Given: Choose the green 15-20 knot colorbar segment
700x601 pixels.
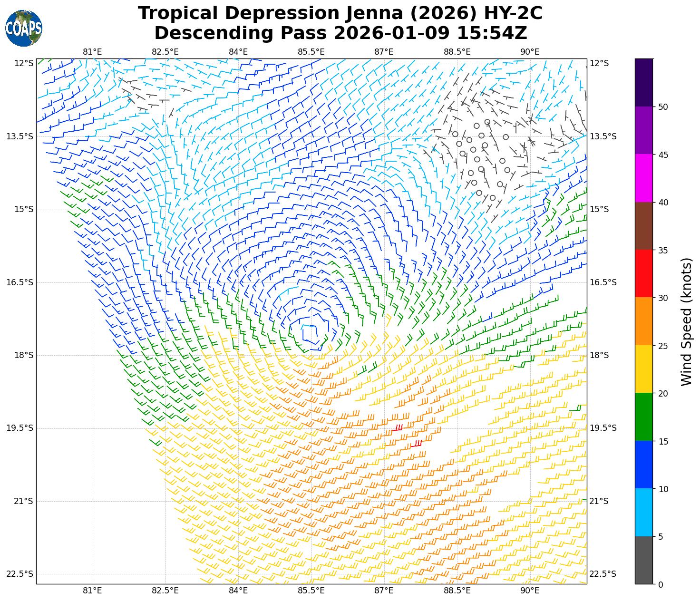Looking at the screenshot, I should click(644, 417).
